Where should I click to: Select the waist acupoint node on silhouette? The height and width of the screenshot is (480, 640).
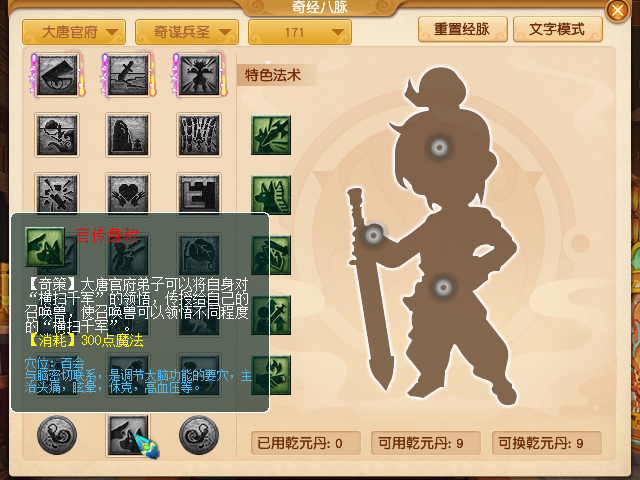443,287
